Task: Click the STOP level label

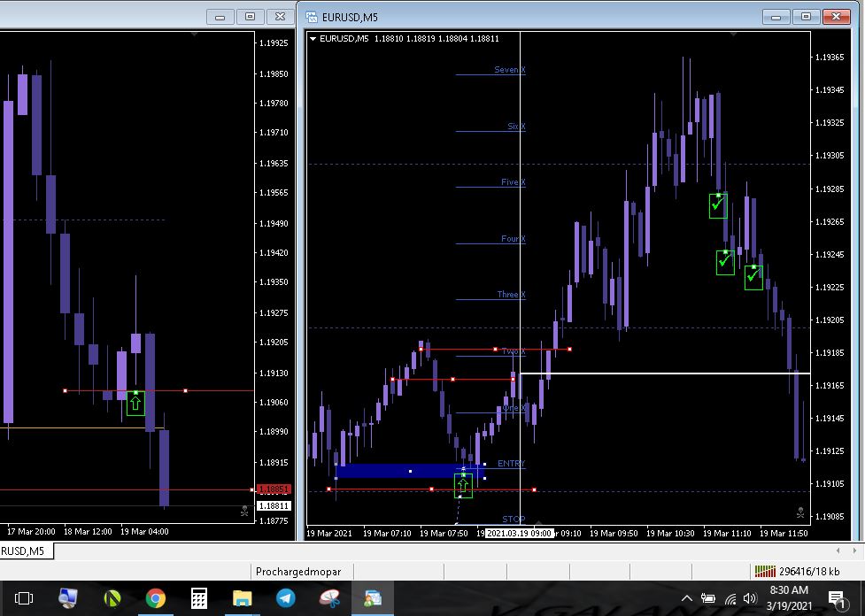Action: coord(514,519)
